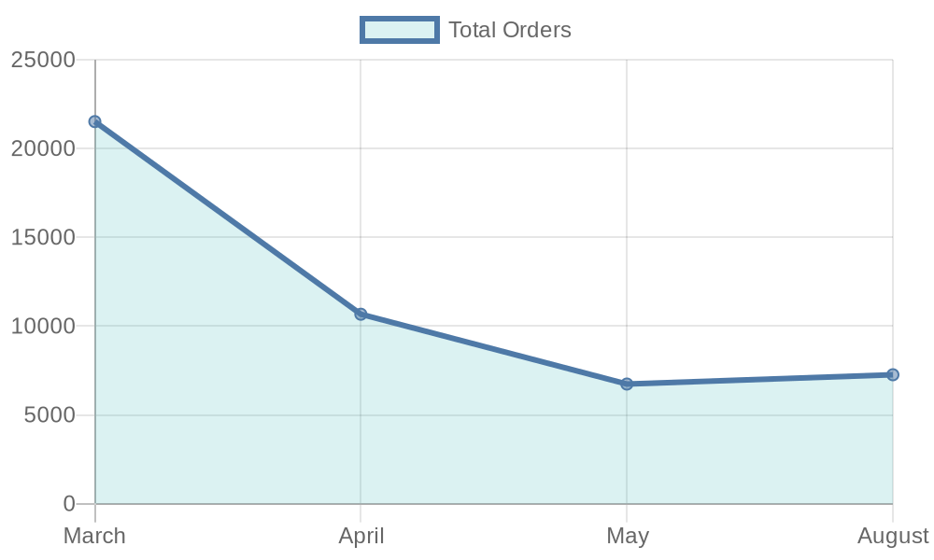Click the May x-axis label
This screenshot has height=560, width=934.
pyautogui.click(x=627, y=536)
